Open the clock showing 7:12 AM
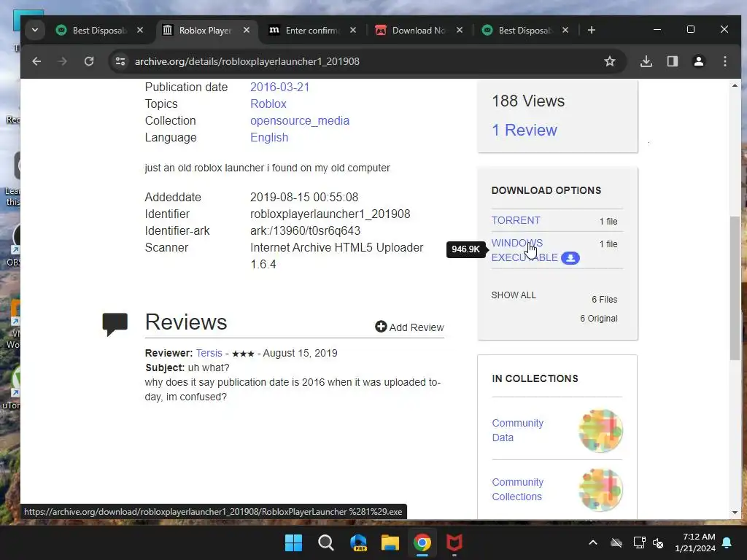Screen dimensions: 747x560 pyautogui.click(x=695, y=542)
